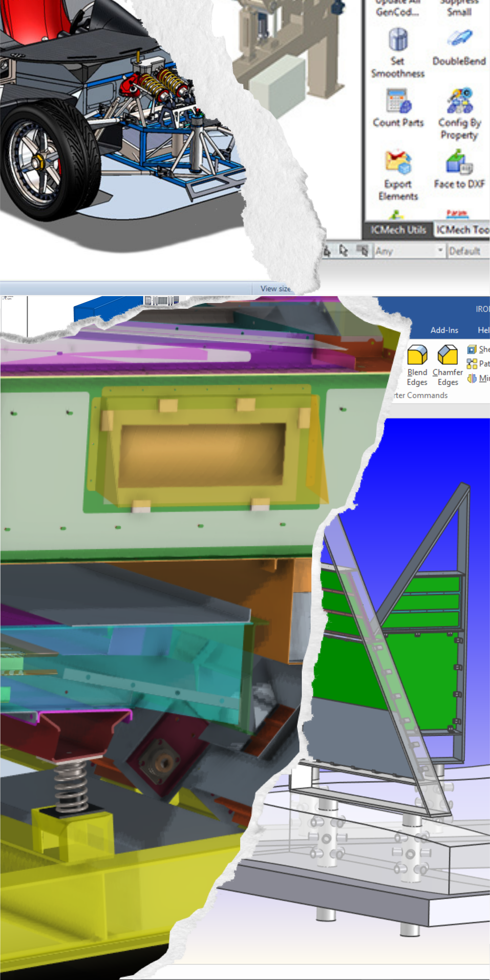Screen dimensions: 490x980
Task: Launch Config By Property tool
Action: 459,101
